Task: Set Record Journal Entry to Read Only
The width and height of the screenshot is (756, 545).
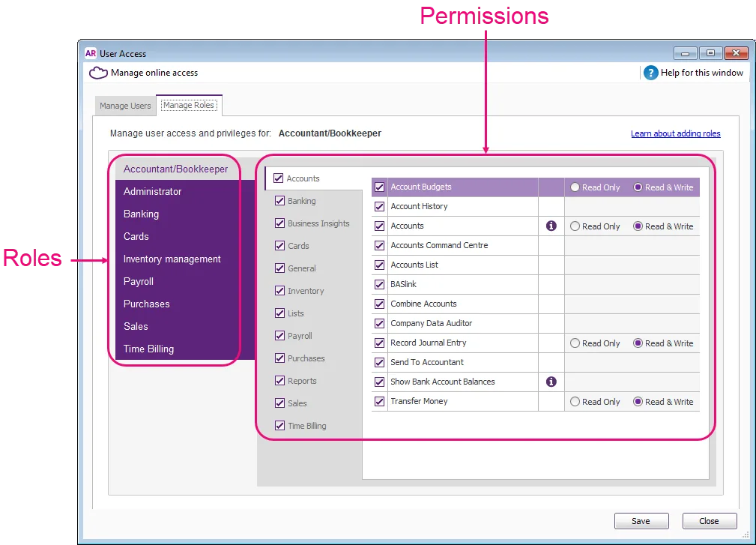Action: (x=575, y=343)
